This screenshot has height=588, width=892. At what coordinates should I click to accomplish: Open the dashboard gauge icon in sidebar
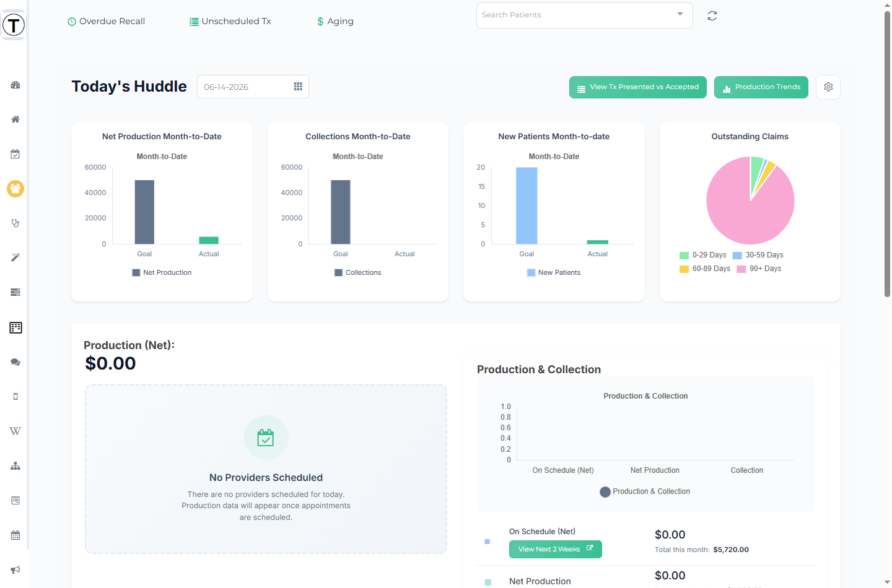(x=15, y=85)
